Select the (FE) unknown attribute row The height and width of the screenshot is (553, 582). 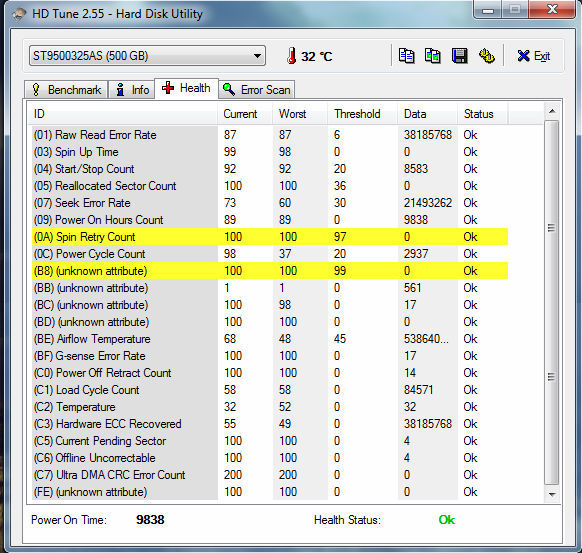tap(270, 492)
